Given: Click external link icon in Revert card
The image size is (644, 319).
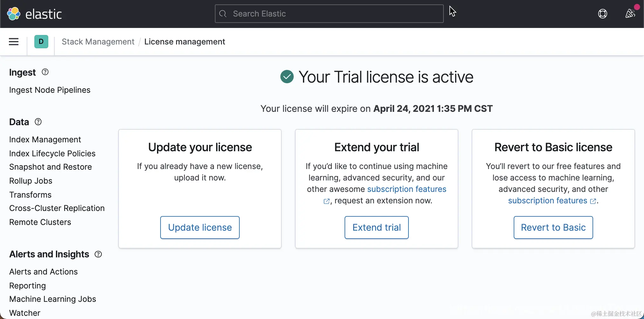Looking at the screenshot, I should pyautogui.click(x=593, y=201).
